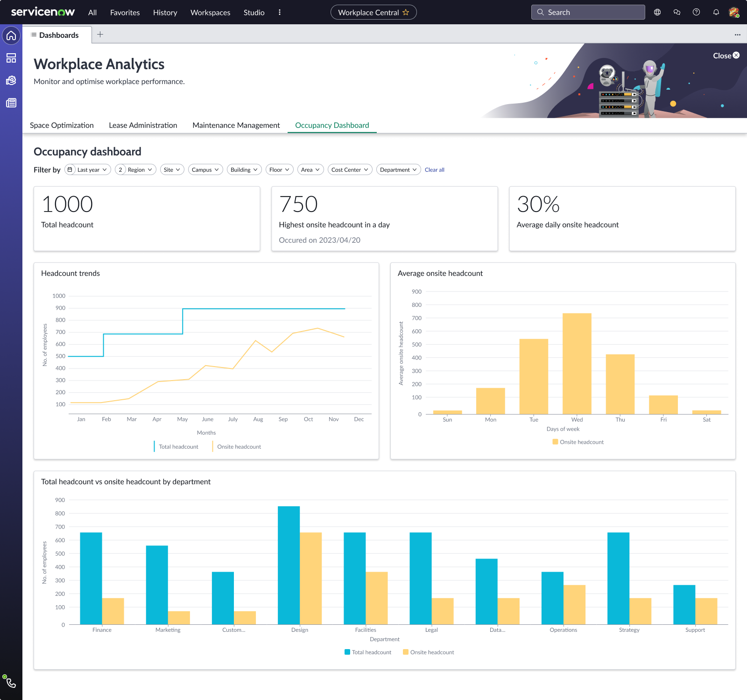
Task: Expand the Region filter dropdown
Action: pyautogui.click(x=135, y=170)
